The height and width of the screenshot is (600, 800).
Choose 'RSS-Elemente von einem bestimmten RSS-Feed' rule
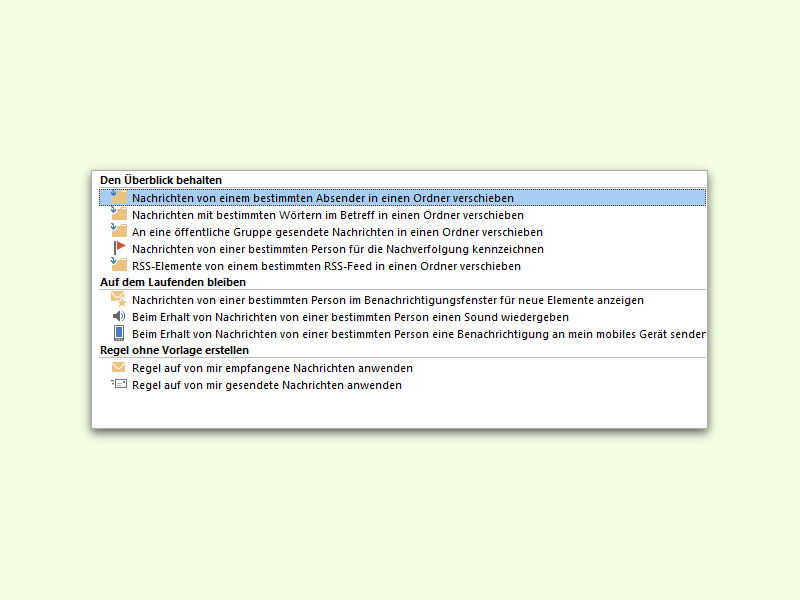pos(326,266)
